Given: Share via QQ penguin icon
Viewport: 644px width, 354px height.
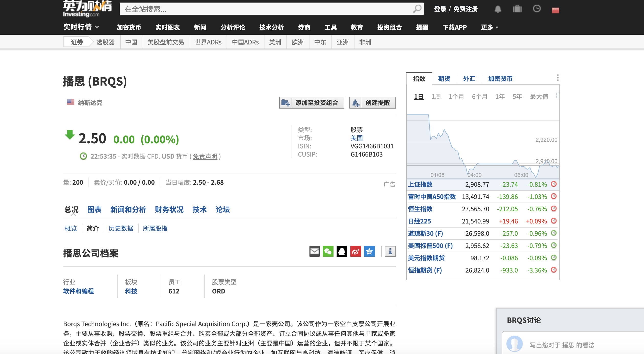Looking at the screenshot, I should pos(342,251).
